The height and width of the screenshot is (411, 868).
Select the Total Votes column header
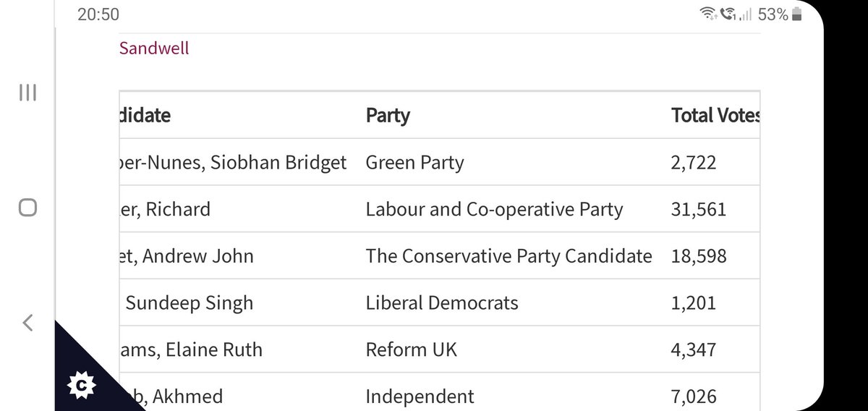click(x=715, y=115)
